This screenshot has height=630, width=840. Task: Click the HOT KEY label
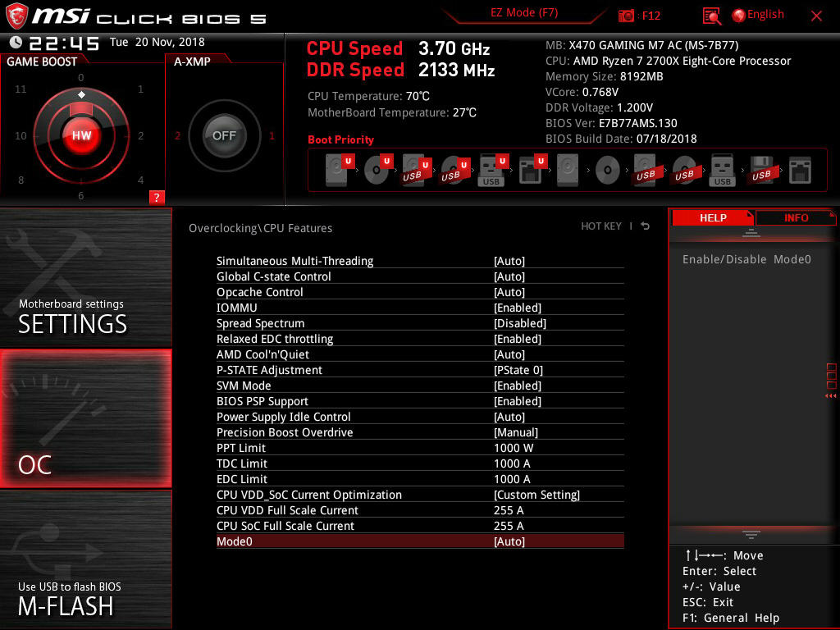601,226
